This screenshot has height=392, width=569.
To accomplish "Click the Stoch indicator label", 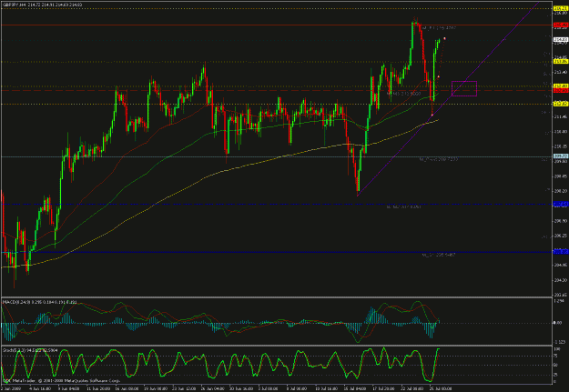I will pyautogui.click(x=30, y=350).
